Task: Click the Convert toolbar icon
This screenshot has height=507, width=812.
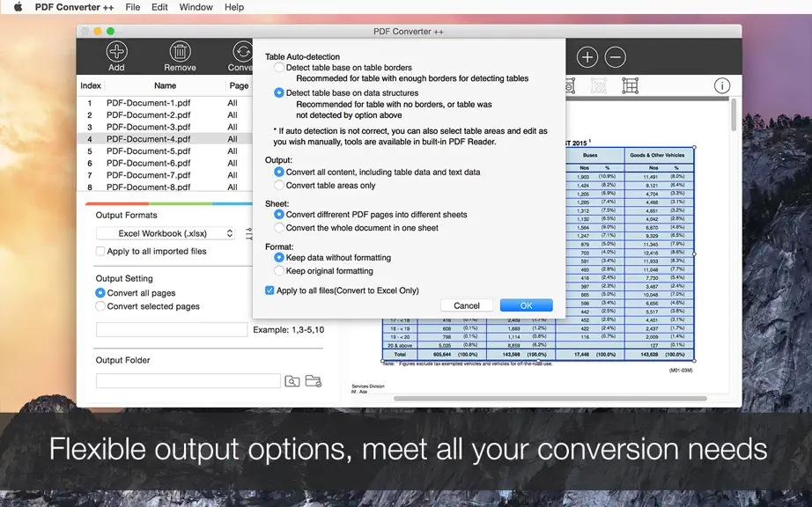Action: coord(242,52)
